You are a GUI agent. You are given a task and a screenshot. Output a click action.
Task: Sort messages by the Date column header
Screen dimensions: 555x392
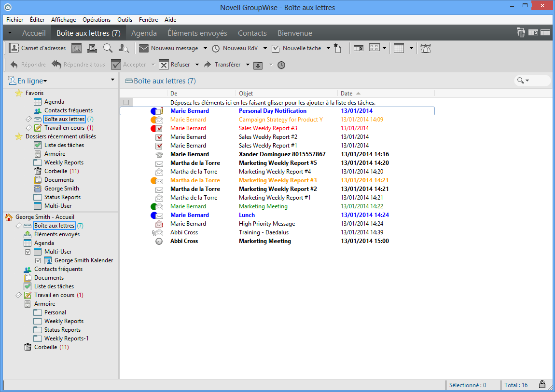point(347,94)
